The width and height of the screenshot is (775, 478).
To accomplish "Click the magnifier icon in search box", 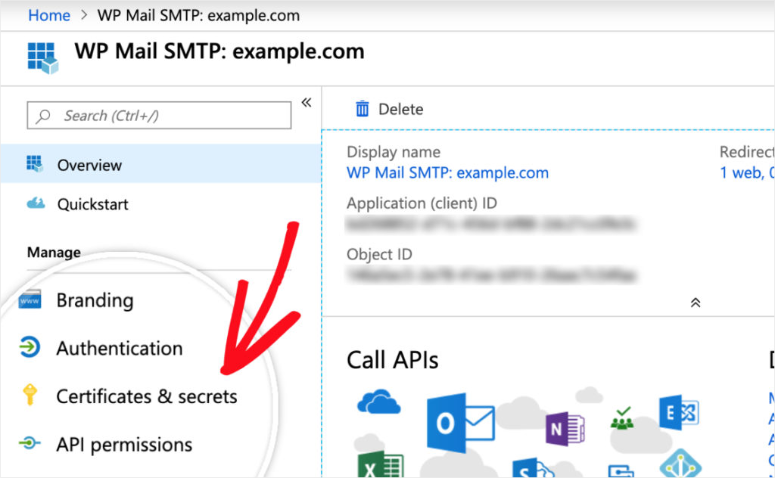I will pos(43,116).
